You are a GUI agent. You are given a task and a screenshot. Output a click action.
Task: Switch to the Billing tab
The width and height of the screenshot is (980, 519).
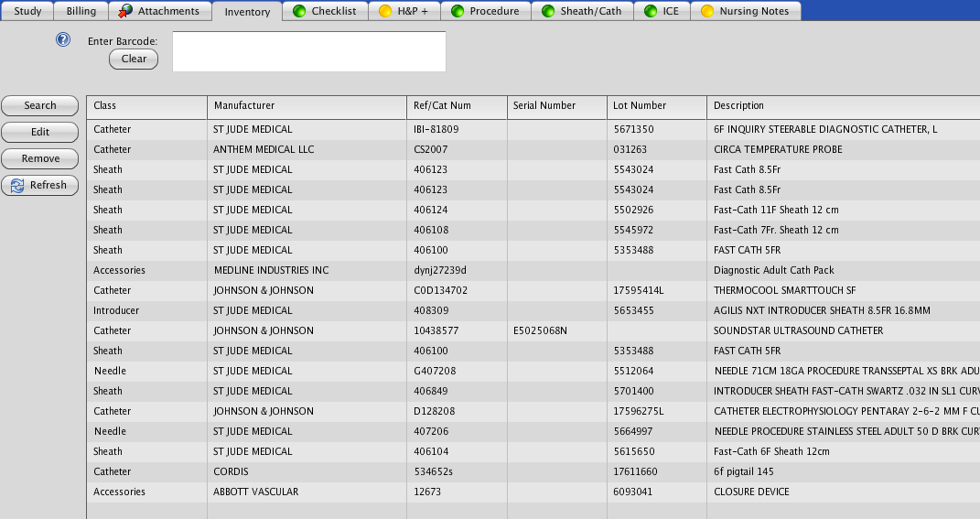81,11
